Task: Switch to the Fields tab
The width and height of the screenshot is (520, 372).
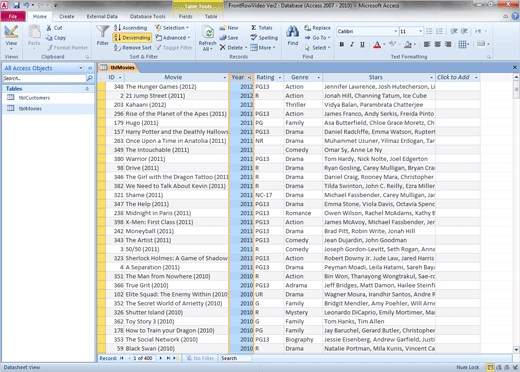Action: tap(185, 16)
